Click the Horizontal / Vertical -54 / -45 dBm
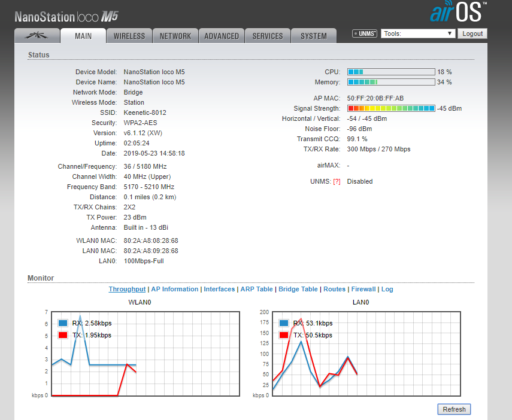512x420 pixels. click(367, 119)
